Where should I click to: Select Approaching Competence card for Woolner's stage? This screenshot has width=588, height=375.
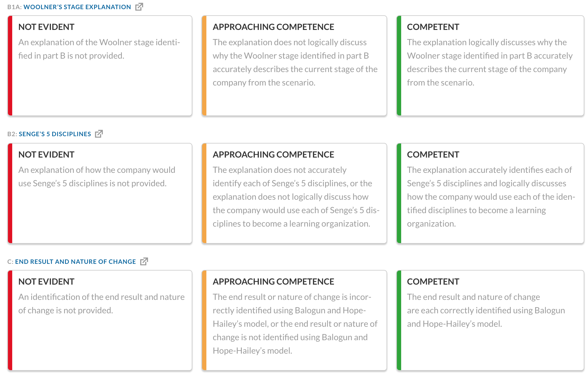[x=294, y=66]
